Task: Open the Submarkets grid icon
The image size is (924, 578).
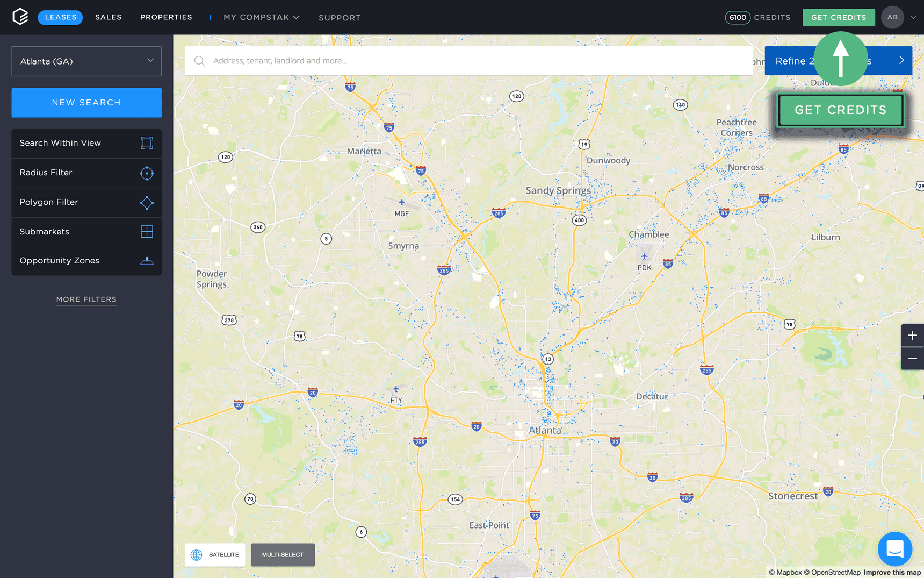Action: (x=147, y=232)
